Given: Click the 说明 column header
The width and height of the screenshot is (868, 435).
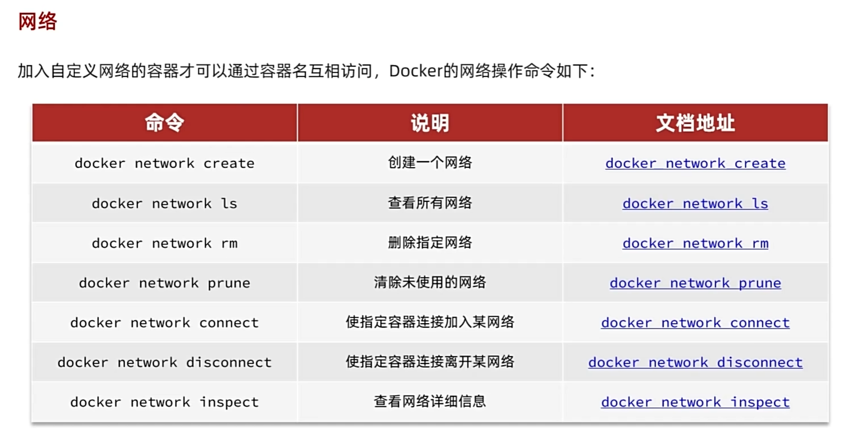Looking at the screenshot, I should [x=430, y=123].
